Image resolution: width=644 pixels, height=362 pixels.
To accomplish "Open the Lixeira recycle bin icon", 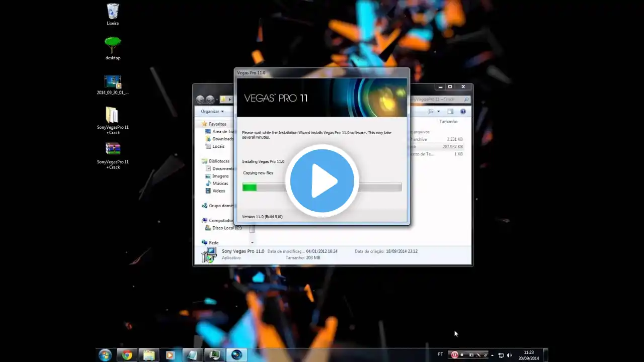I will (x=113, y=12).
